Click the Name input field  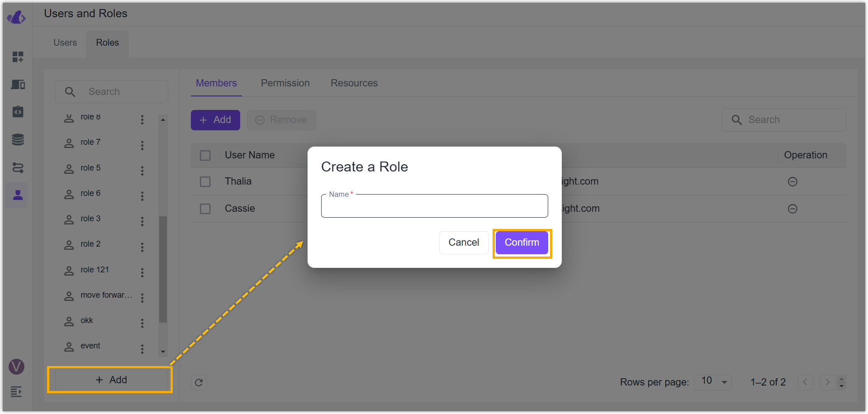(x=434, y=207)
